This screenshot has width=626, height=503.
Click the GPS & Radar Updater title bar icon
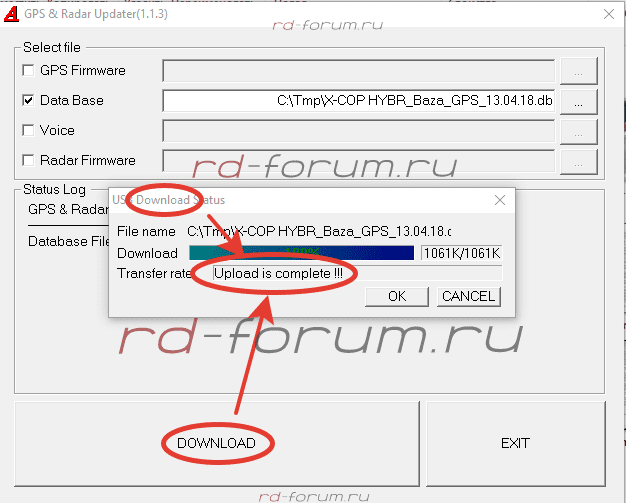[9, 13]
